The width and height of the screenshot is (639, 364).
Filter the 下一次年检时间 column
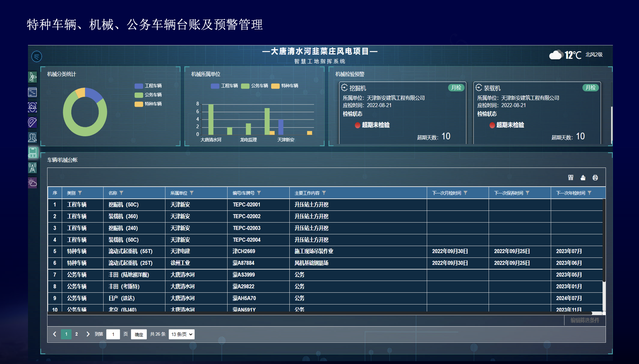(589, 193)
